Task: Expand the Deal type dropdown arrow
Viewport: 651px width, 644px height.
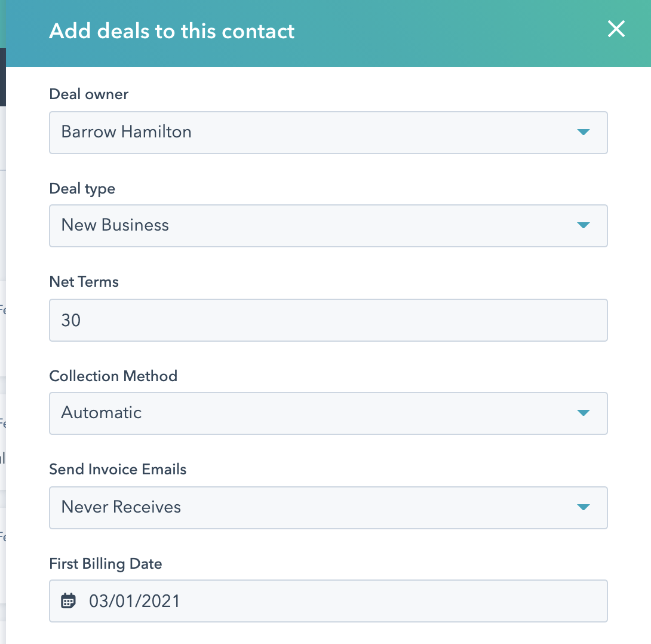Action: pyautogui.click(x=584, y=225)
